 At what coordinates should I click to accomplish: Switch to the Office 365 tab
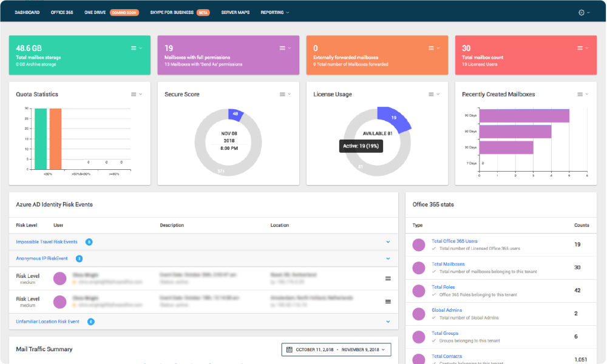[x=62, y=12]
